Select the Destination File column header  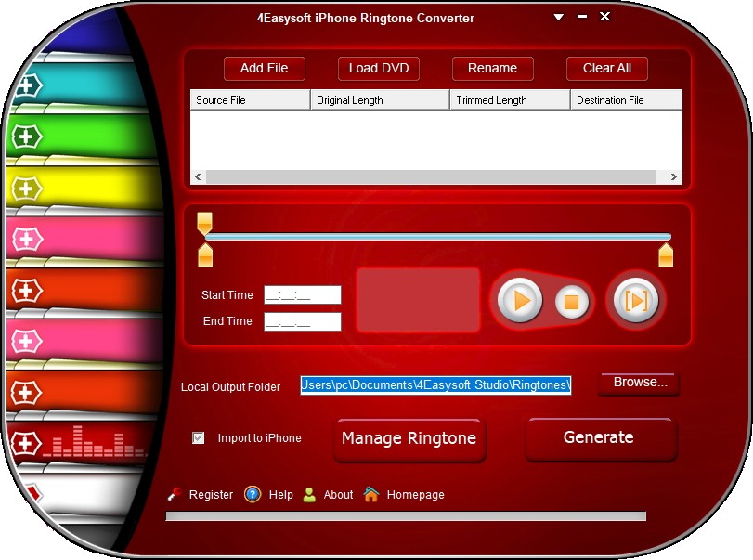click(627, 100)
